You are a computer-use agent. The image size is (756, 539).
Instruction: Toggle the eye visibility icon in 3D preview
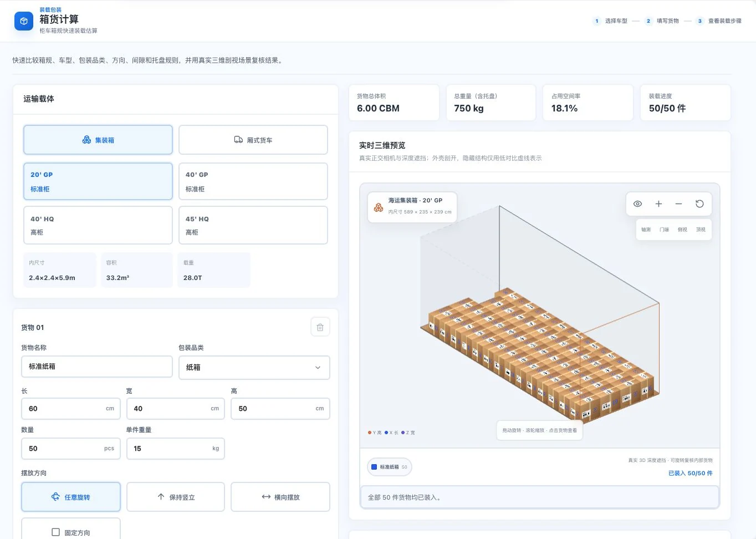(x=638, y=204)
